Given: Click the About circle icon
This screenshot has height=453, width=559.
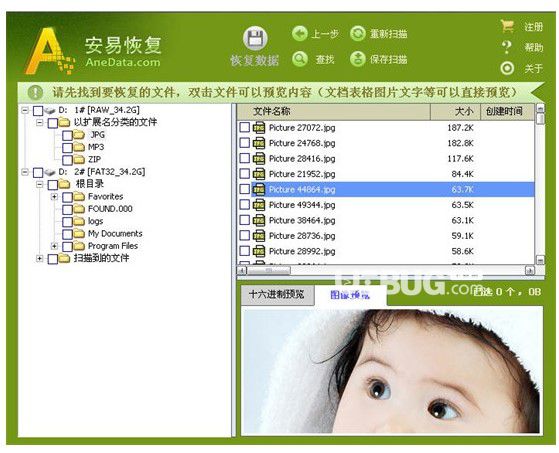Looking at the screenshot, I should tap(507, 68).
